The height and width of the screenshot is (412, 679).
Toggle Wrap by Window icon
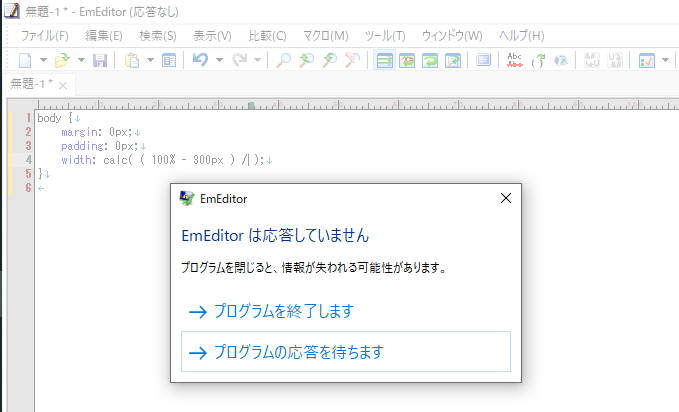(x=430, y=60)
